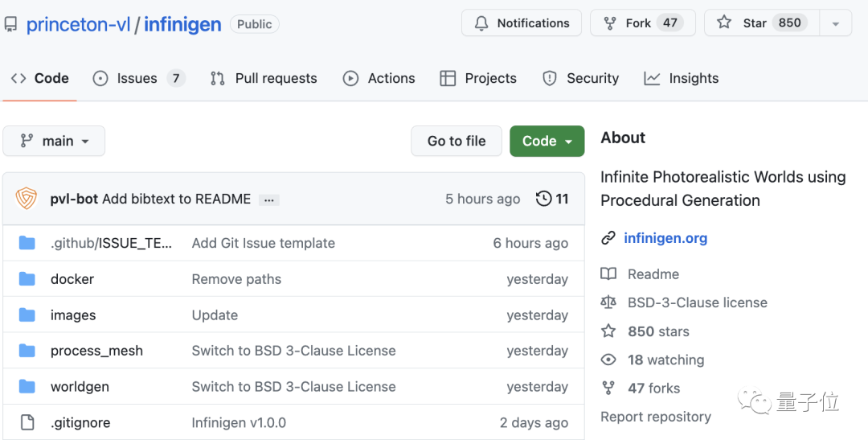Click the docker folder icon

(27, 279)
